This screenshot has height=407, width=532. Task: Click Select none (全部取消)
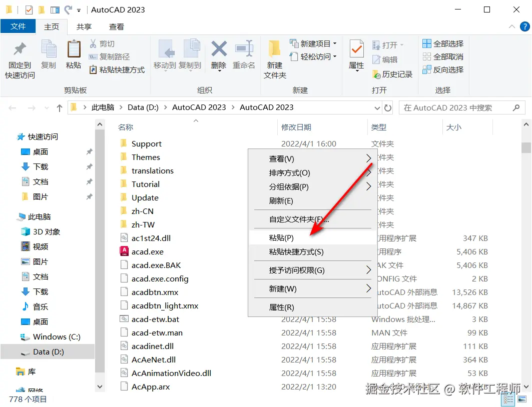point(443,56)
